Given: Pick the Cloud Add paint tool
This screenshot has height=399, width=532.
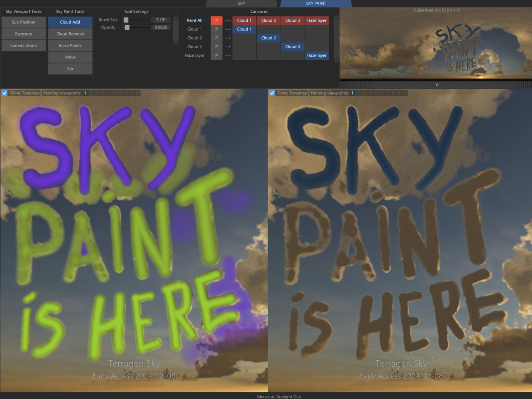Looking at the screenshot, I should pos(70,22).
